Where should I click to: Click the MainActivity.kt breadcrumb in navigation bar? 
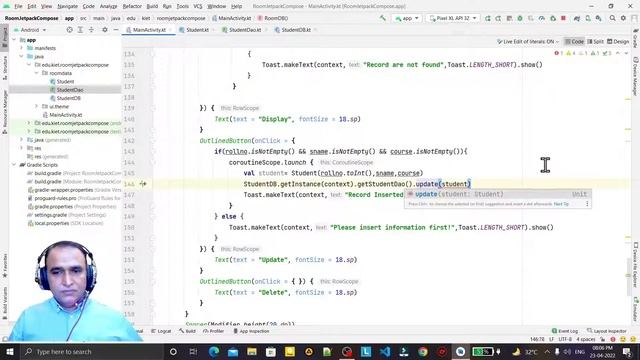point(231,18)
